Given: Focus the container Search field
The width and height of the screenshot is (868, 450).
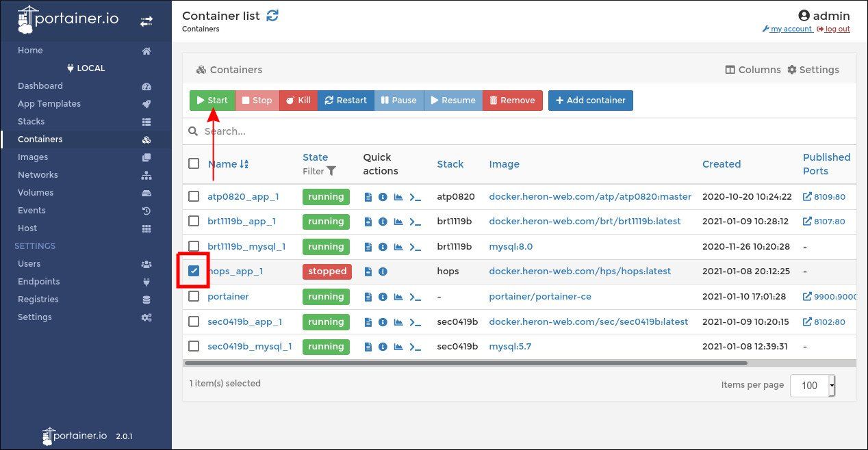Looking at the screenshot, I should tap(520, 131).
